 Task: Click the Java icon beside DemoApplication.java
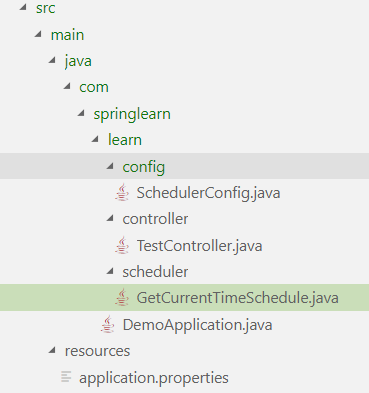[108, 324]
